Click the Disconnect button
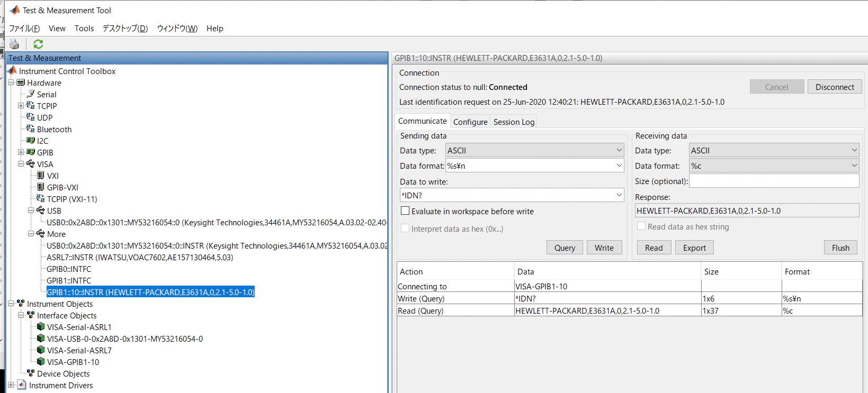The width and height of the screenshot is (868, 393). pos(835,87)
